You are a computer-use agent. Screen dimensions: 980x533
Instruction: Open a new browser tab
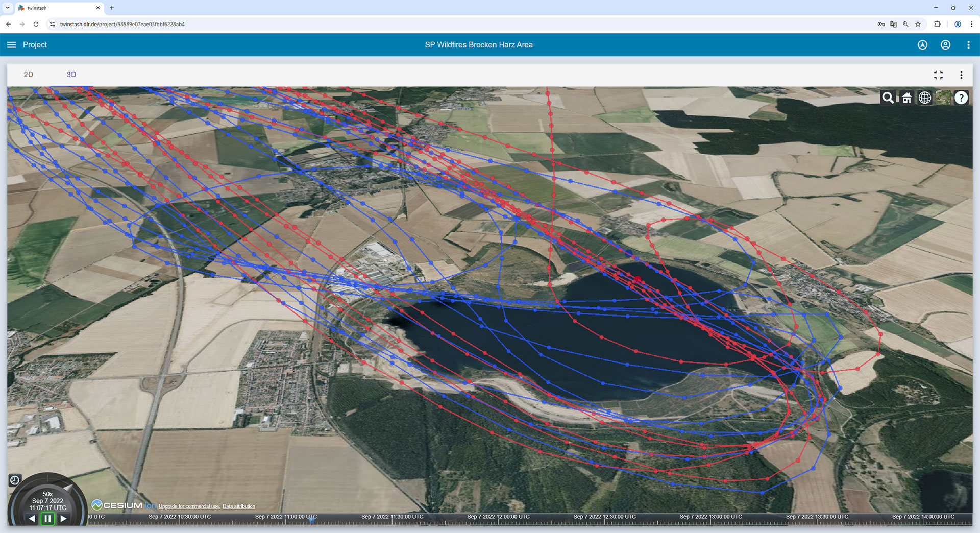click(x=112, y=8)
